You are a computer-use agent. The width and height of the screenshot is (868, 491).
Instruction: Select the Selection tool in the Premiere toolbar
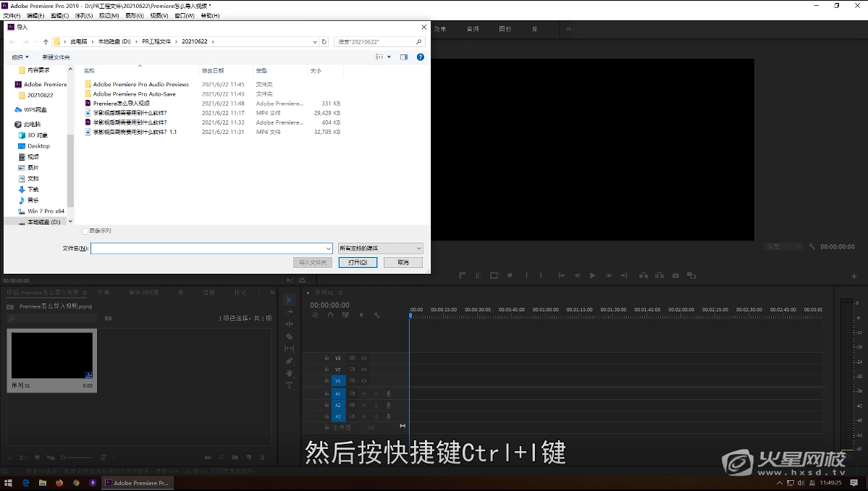(x=289, y=300)
